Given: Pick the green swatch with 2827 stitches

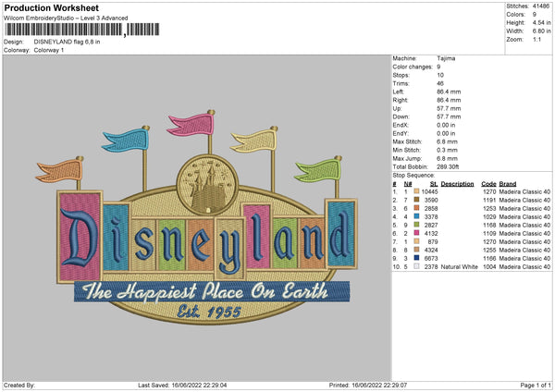Looking at the screenshot, I should 416,225.
